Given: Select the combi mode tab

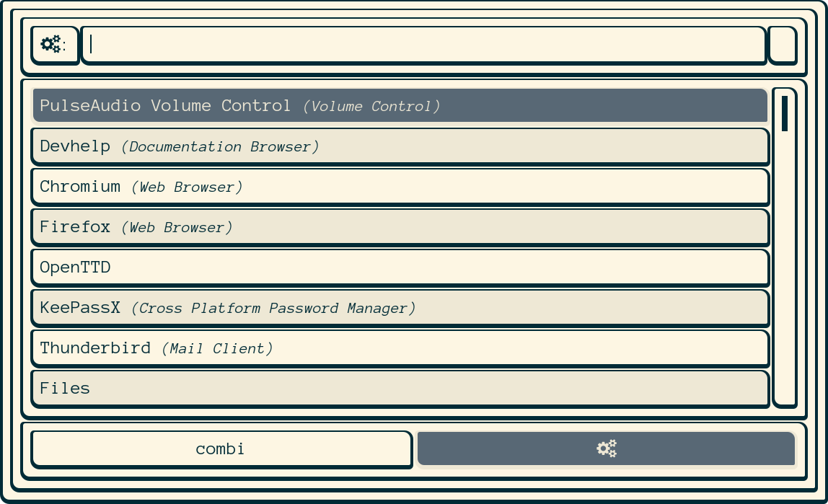Looking at the screenshot, I should click(x=221, y=448).
